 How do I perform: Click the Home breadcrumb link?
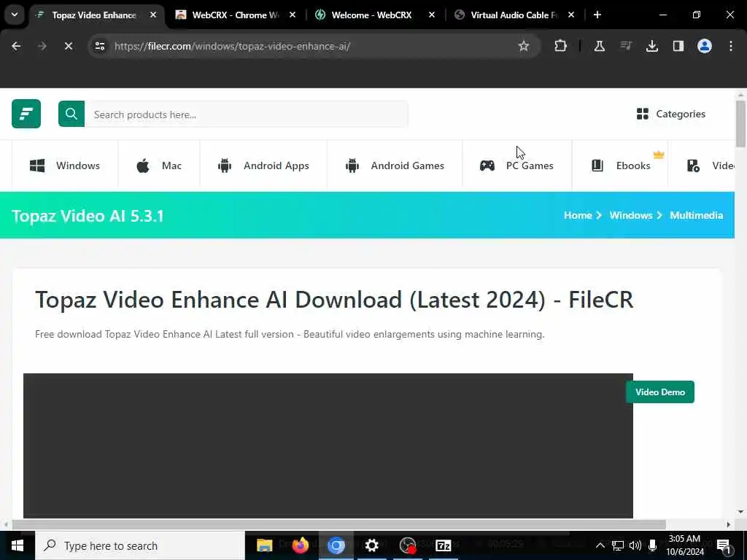pos(578,215)
